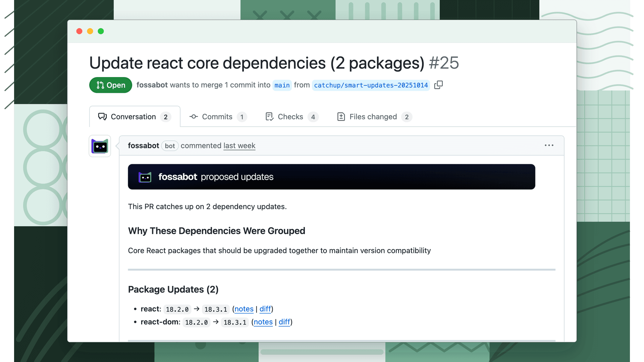Screen dimensions: 644x362
Task: Open release notes link for react-dom
Action: point(263,322)
